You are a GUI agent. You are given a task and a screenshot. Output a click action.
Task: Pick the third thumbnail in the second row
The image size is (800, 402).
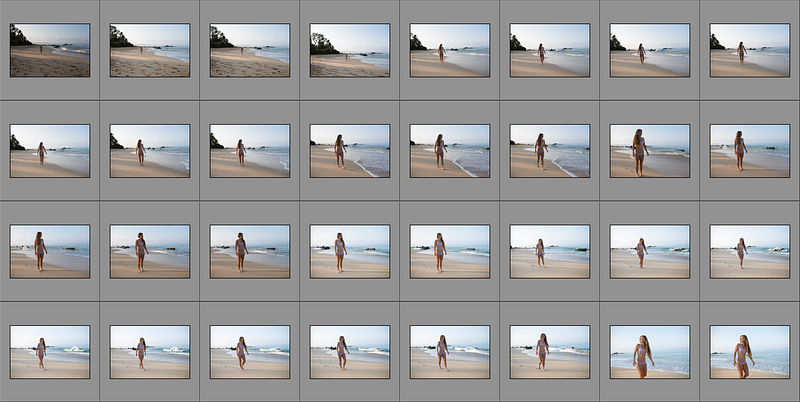(x=250, y=151)
